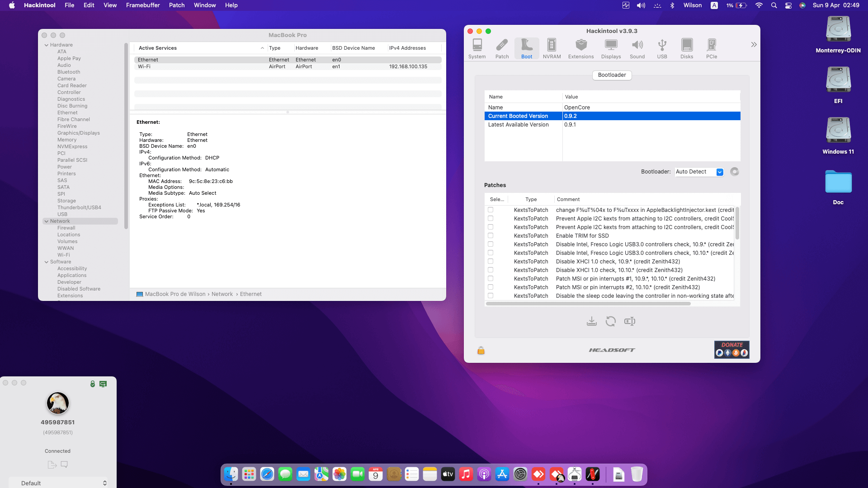This screenshot has width=868, height=488.
Task: Open the NVRAM section
Action: point(552,47)
